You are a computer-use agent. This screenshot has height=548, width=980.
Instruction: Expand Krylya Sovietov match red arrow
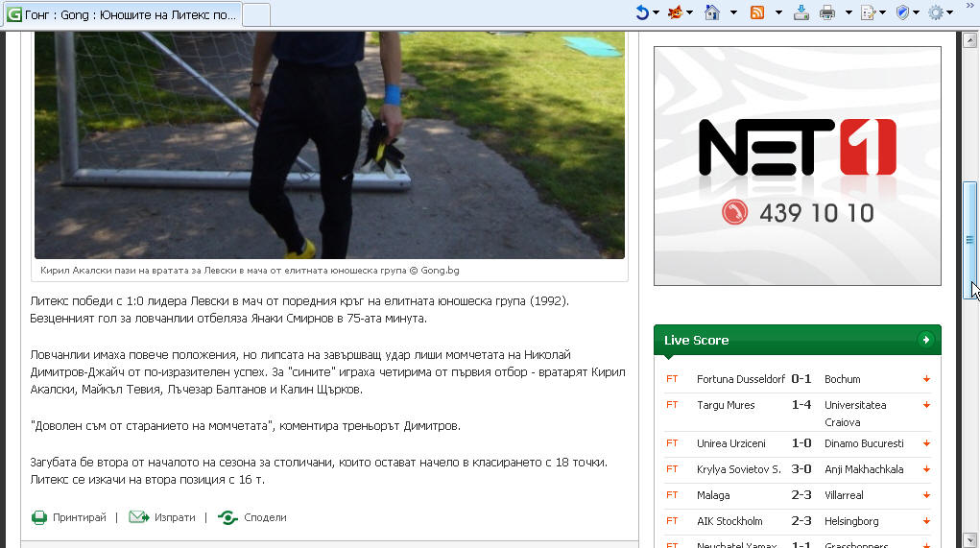926,470
